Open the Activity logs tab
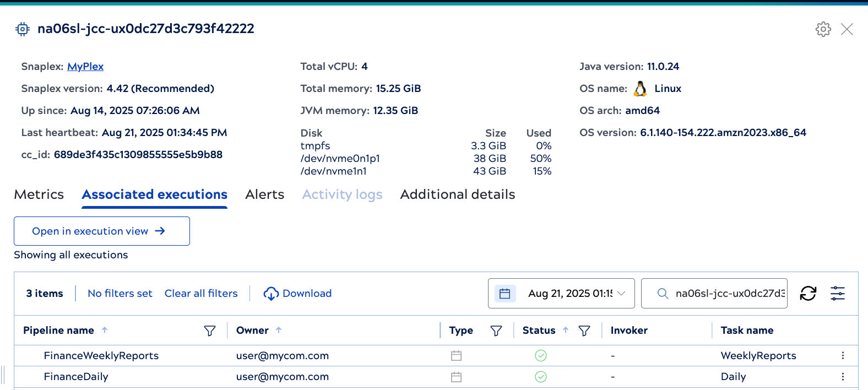The width and height of the screenshot is (868, 390). (342, 194)
